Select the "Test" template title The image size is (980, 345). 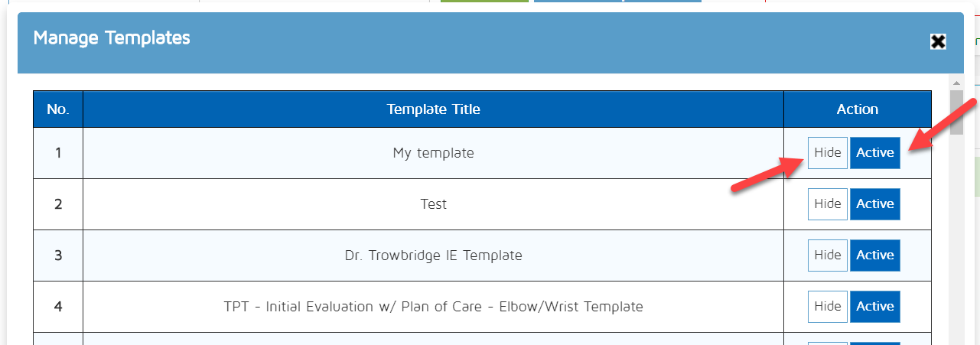tap(433, 204)
